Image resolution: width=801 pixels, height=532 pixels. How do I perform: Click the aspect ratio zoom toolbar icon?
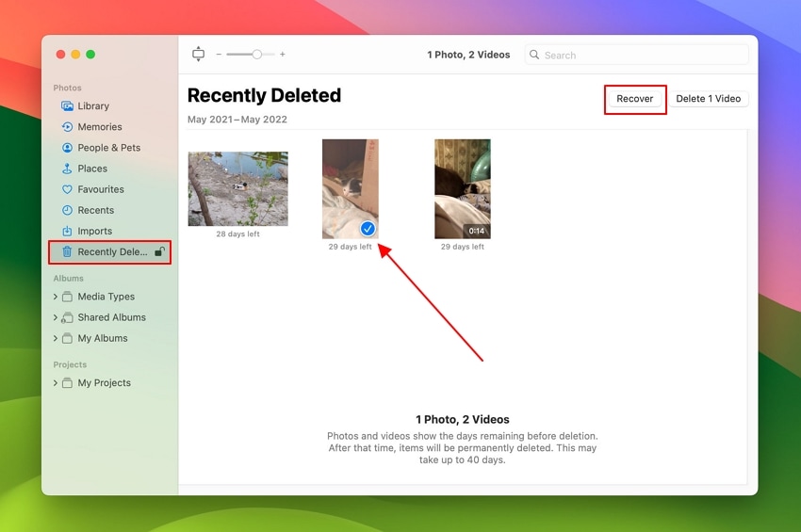[198, 54]
